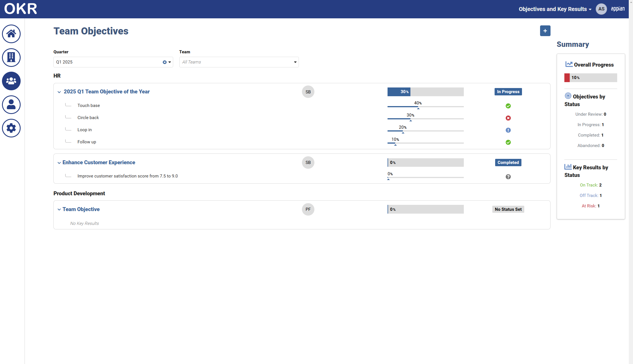Image resolution: width=633 pixels, height=364 pixels.
Task: Select Improve customer satisfaction score key result
Action: 128,176
